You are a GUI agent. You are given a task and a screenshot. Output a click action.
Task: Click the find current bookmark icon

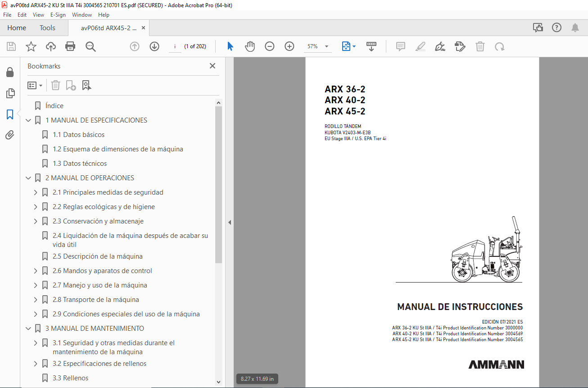[x=86, y=85]
